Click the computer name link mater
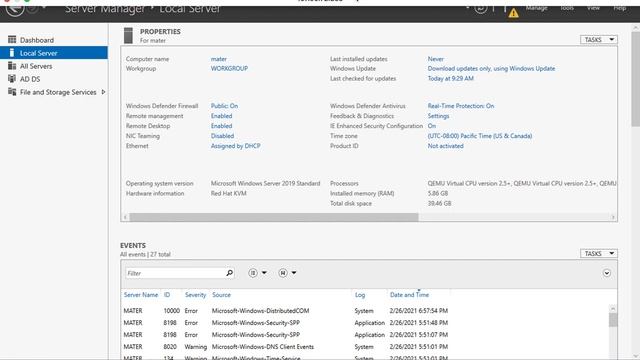This screenshot has width=640, height=360. (x=219, y=59)
